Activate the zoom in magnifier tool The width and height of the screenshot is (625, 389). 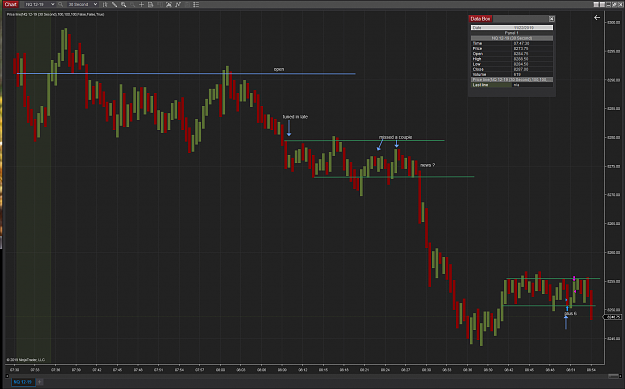click(124, 4)
